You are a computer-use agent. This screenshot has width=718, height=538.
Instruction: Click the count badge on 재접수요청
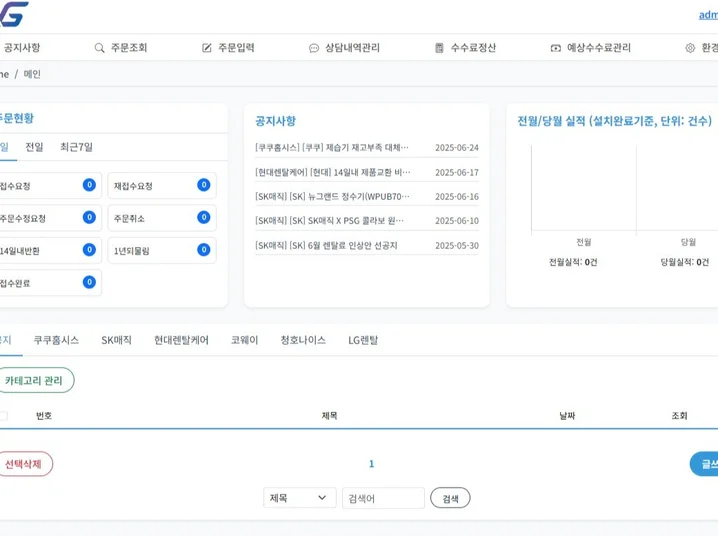tap(203, 185)
